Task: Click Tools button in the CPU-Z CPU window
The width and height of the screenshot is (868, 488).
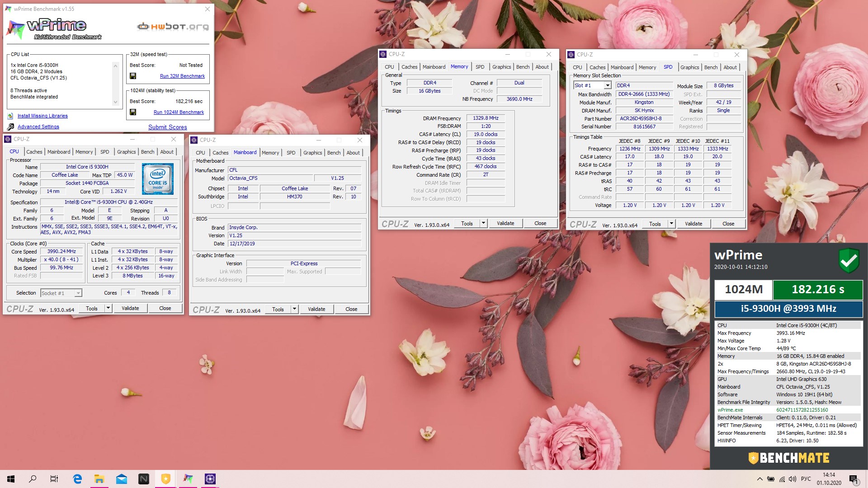Action: click(92, 308)
